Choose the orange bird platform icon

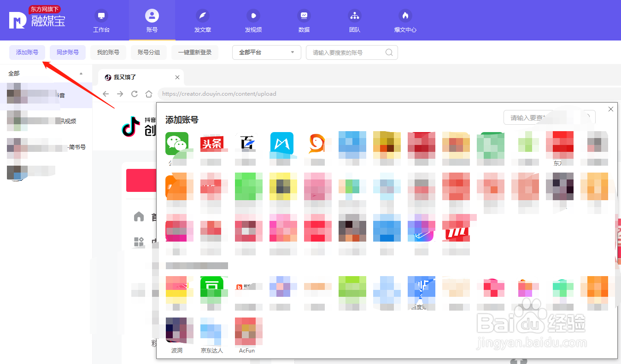coord(316,144)
